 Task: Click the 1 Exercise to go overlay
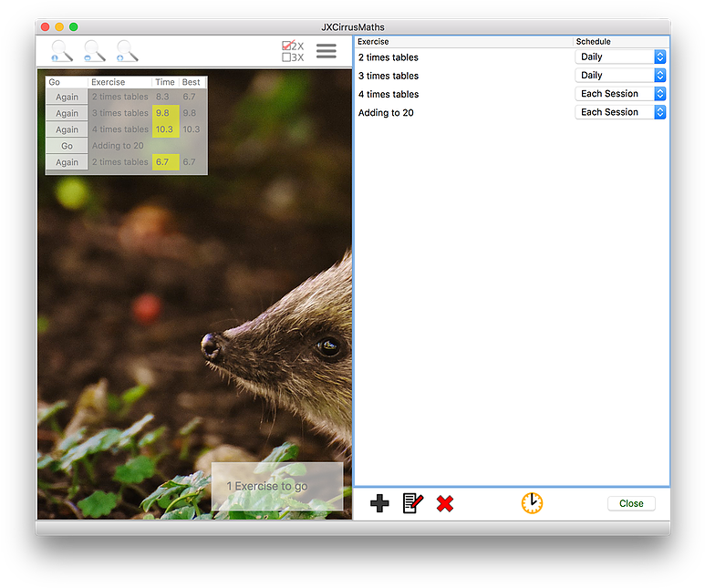click(x=277, y=486)
